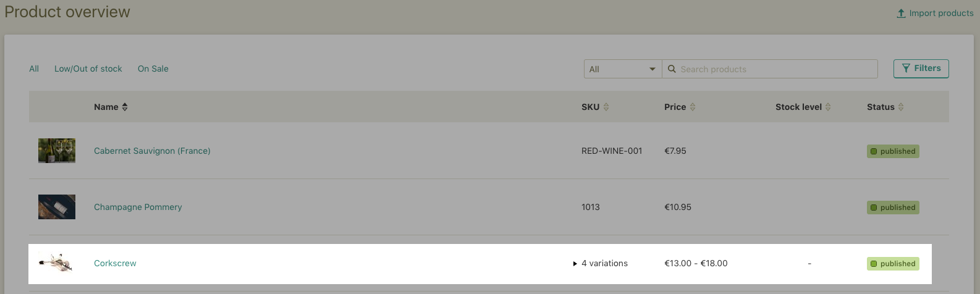
Task: Sort by Stock level column arrows
Action: tap(828, 107)
